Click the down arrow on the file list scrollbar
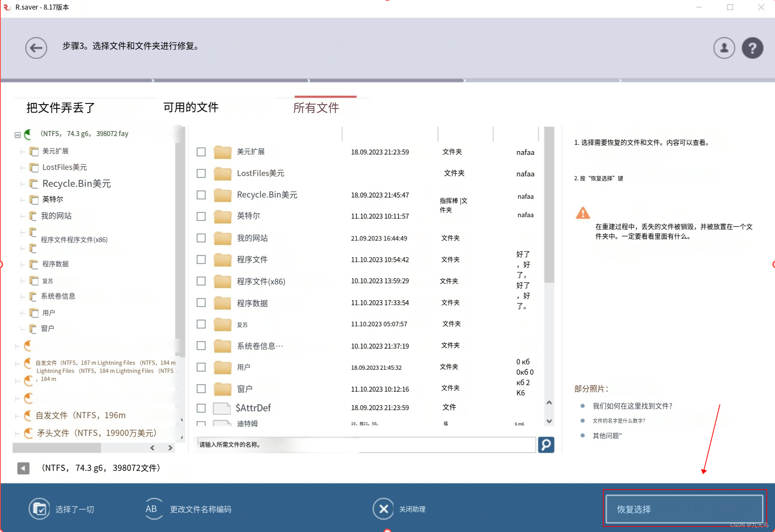Screen dimensions: 775x532 548,421
